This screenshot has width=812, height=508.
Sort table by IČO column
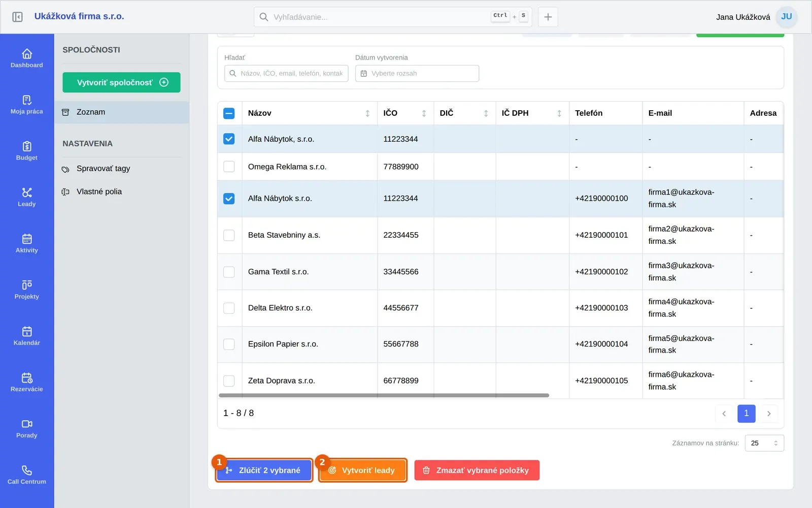[424, 113]
